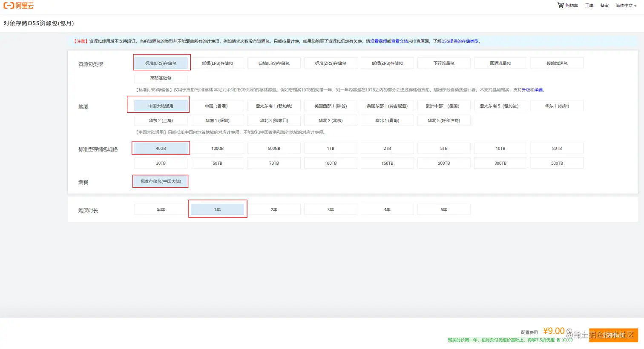Open the 查看文档 link in notice
The width and height of the screenshot is (644, 349).
[400, 41]
